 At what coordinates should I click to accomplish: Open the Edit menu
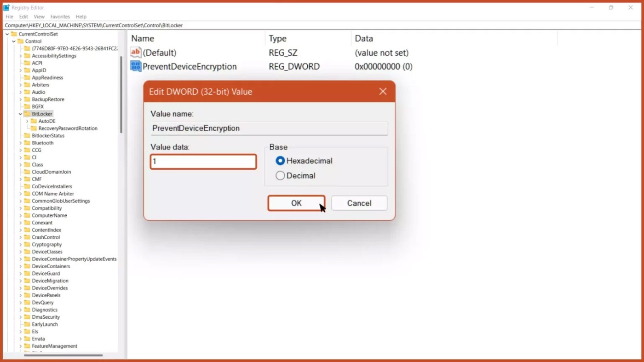[x=23, y=17]
